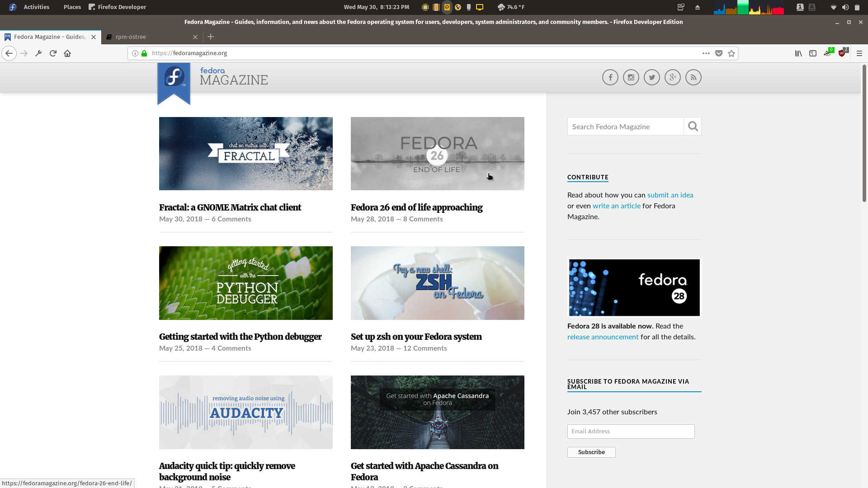Open the Activities overview
The height and width of the screenshot is (488, 868).
click(x=37, y=7)
